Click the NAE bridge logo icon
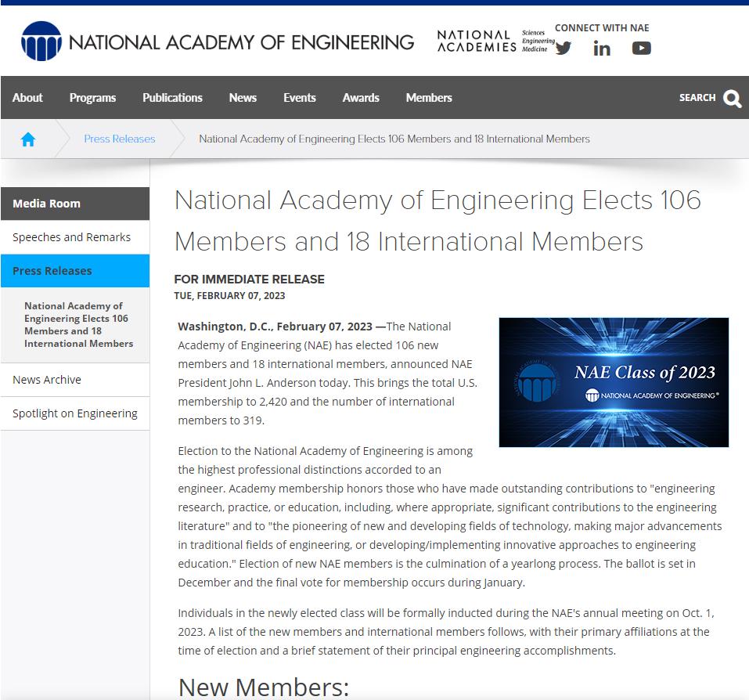Screen dimensions: 749x700 pos(41,41)
